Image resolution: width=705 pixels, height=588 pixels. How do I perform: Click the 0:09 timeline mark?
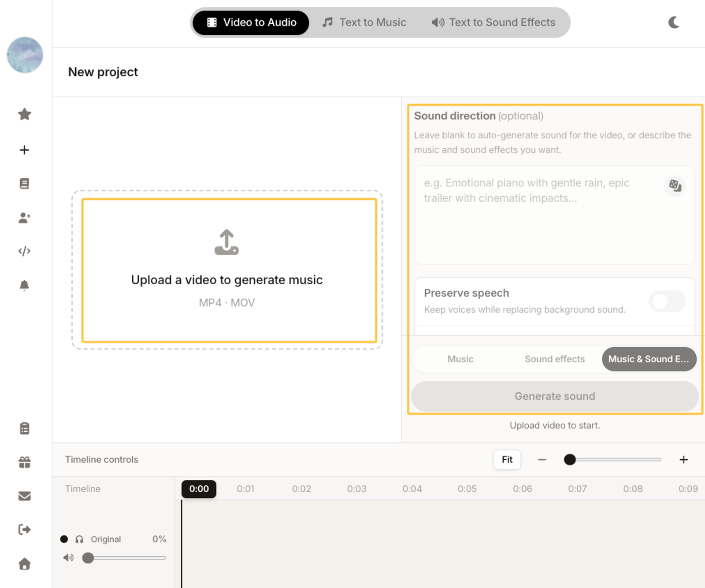pyautogui.click(x=688, y=489)
